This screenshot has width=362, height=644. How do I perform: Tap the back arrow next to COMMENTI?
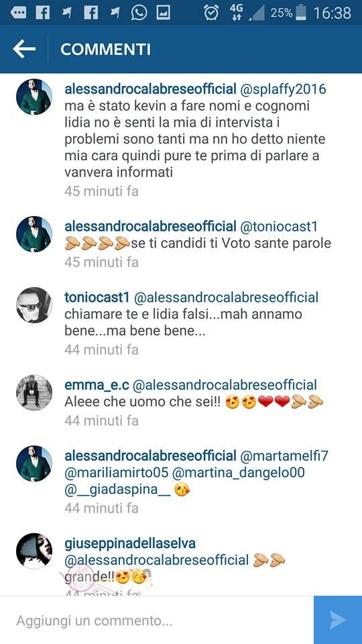(24, 50)
